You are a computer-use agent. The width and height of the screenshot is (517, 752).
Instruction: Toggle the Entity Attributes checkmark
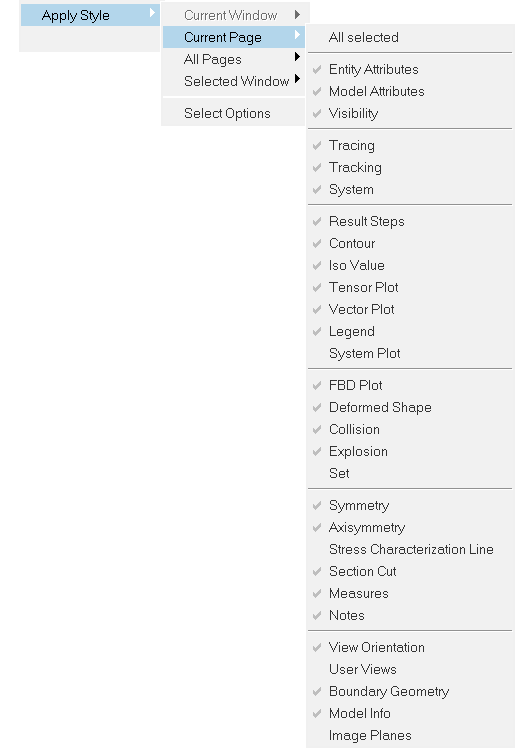[410, 70]
